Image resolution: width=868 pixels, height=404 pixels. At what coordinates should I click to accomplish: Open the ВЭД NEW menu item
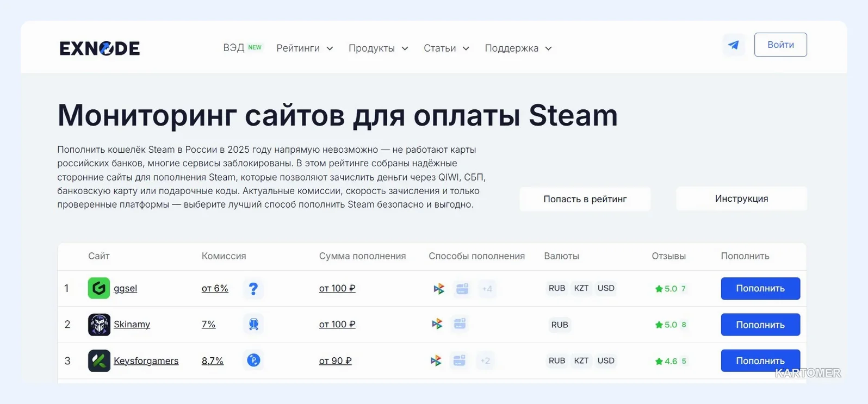pyautogui.click(x=243, y=48)
